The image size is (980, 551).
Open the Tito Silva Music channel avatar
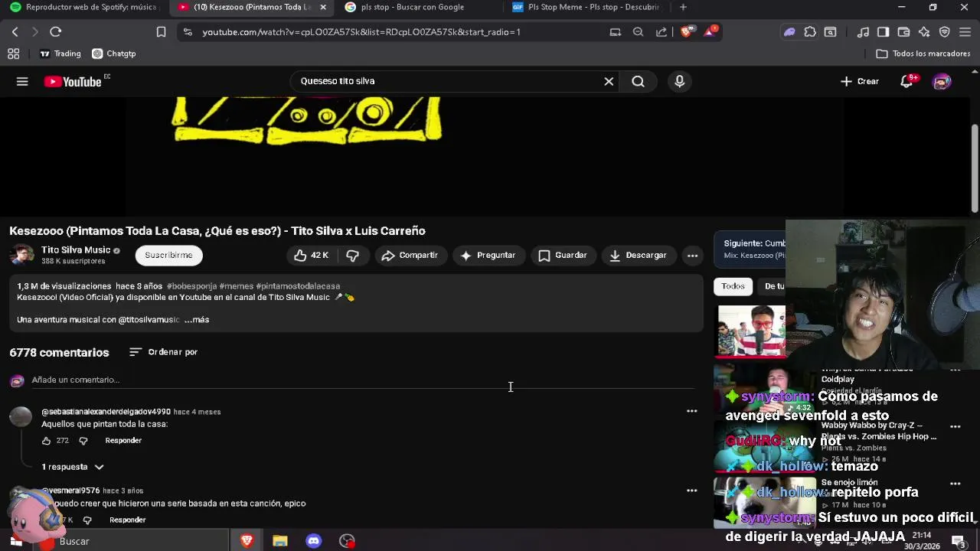pyautogui.click(x=21, y=255)
